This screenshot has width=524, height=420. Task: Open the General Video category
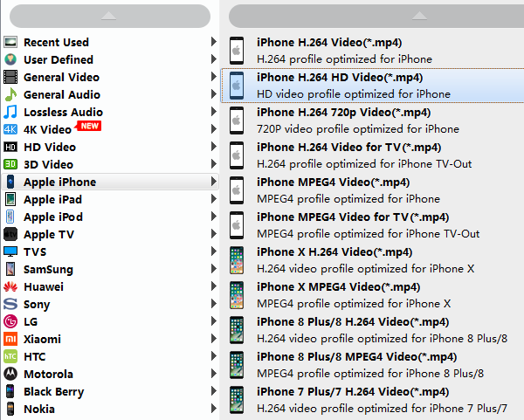[x=61, y=77]
